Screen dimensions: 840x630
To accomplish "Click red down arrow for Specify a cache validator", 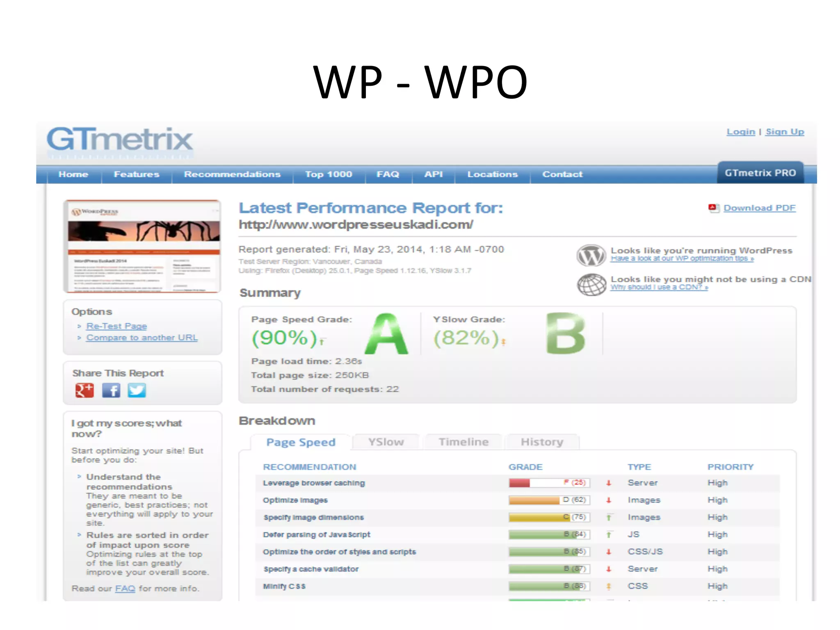I will pos(609,569).
